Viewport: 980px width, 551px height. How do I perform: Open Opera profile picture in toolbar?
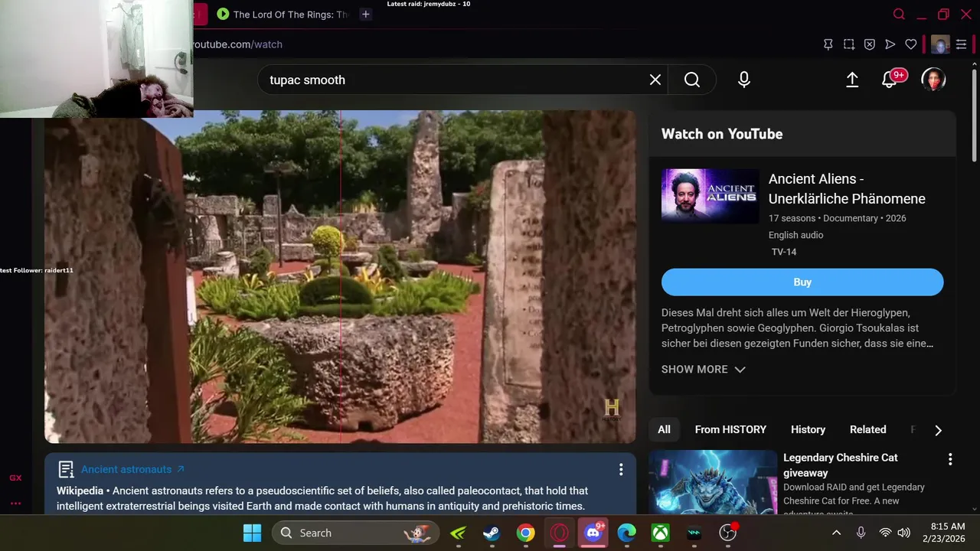coord(940,44)
